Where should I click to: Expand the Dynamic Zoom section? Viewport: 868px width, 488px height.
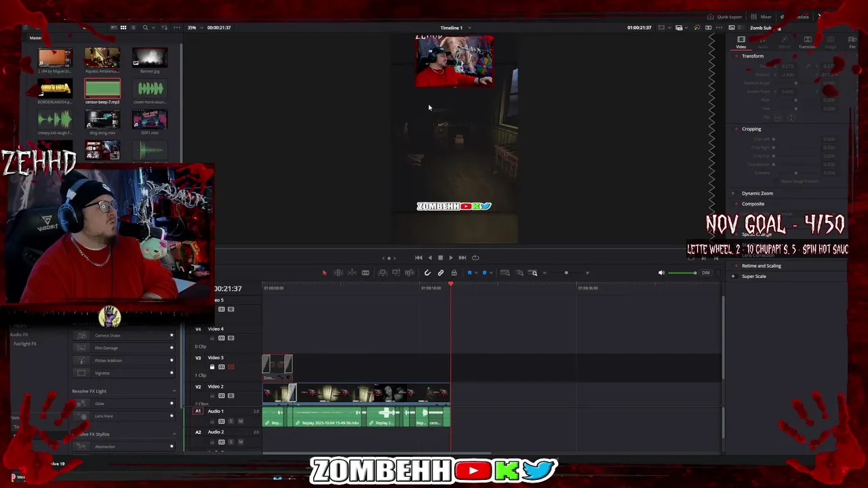pos(757,193)
